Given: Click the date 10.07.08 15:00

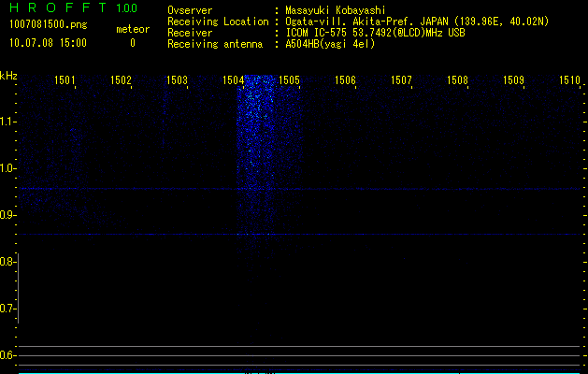Looking at the screenshot, I should (x=48, y=43).
